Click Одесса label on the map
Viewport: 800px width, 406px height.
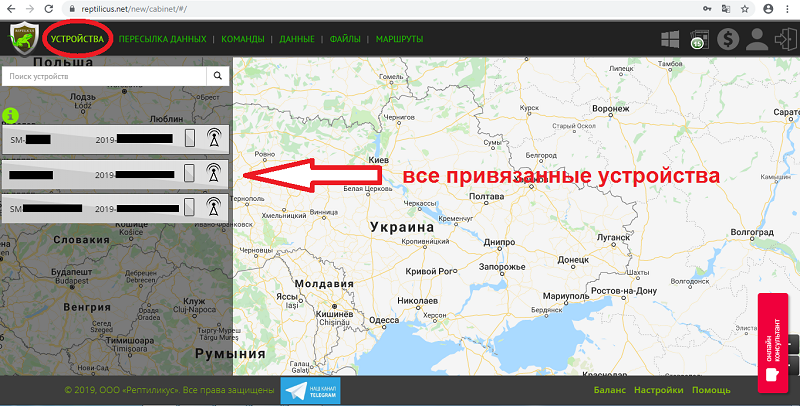(384, 320)
